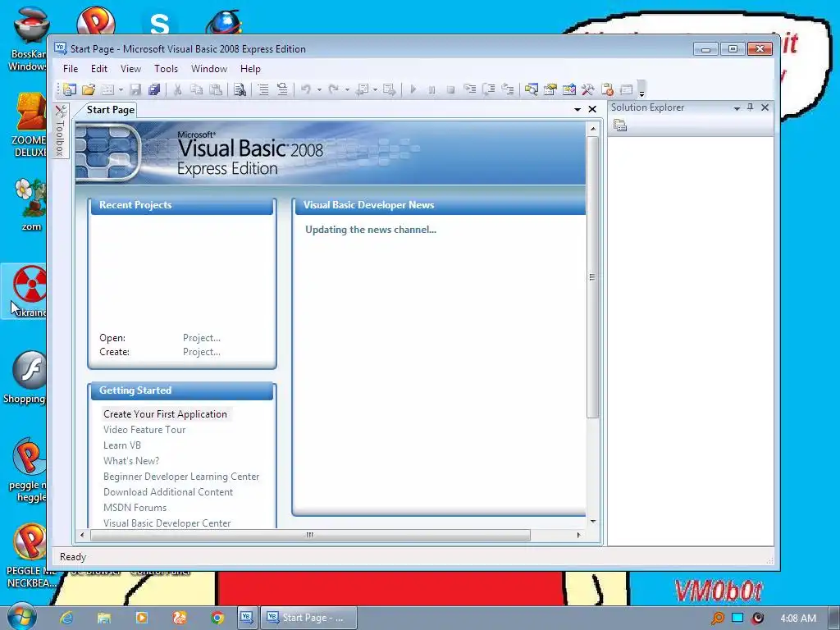This screenshot has width=840, height=630.
Task: Open Beginner Developer Learning Center link
Action: [x=181, y=477]
